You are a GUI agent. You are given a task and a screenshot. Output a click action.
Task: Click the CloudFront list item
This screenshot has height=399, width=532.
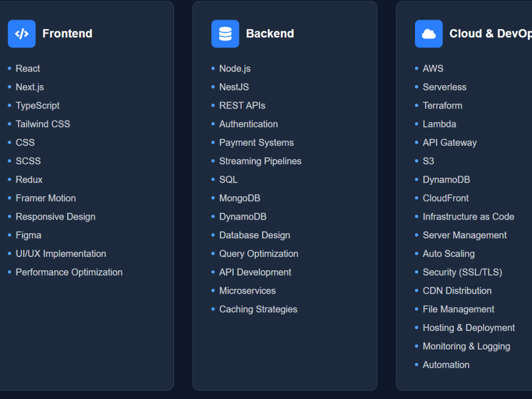(x=446, y=198)
